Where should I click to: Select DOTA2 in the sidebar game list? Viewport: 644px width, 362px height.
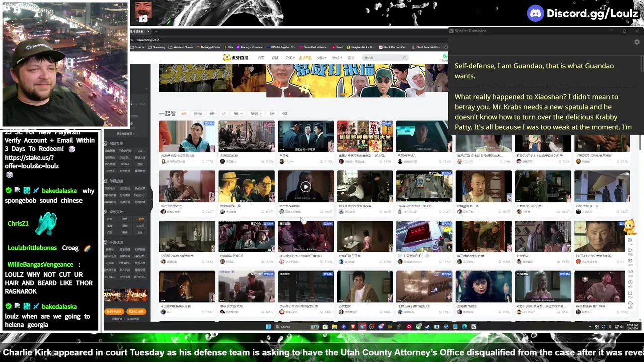125,164
